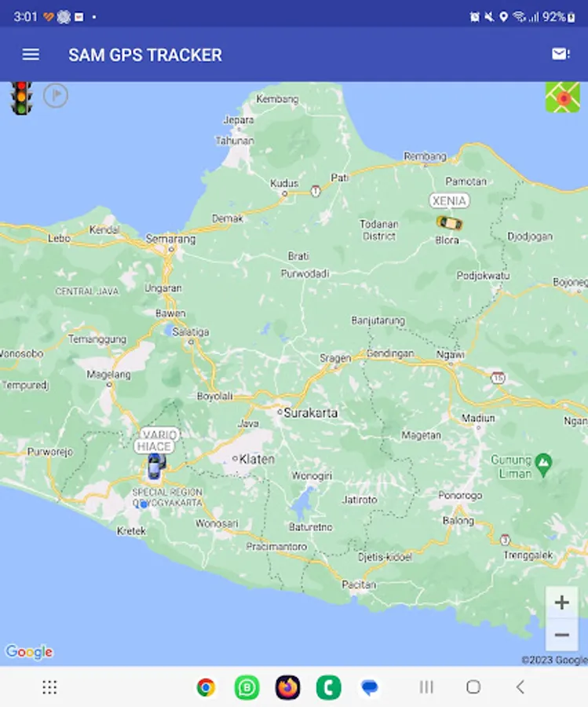Image resolution: width=588 pixels, height=707 pixels.
Task: Launch Chrome from the dock
Action: tap(206, 687)
